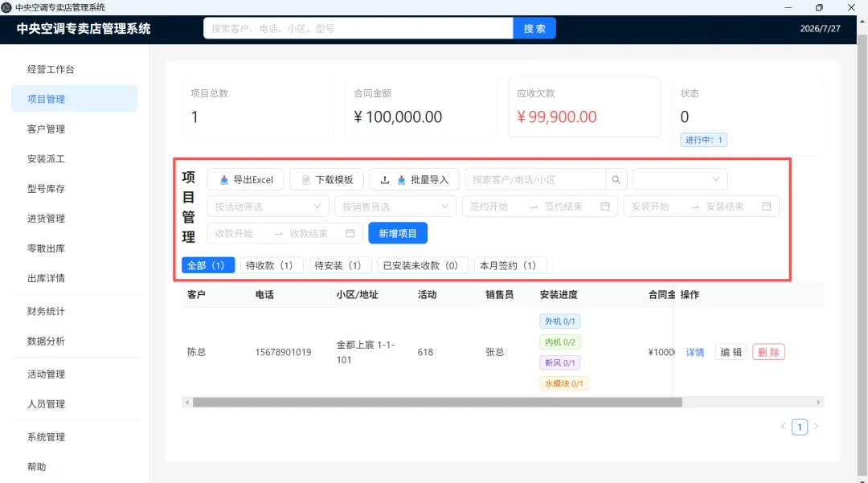Click the 安装进度 column header
The width and height of the screenshot is (868, 483).
click(x=559, y=295)
